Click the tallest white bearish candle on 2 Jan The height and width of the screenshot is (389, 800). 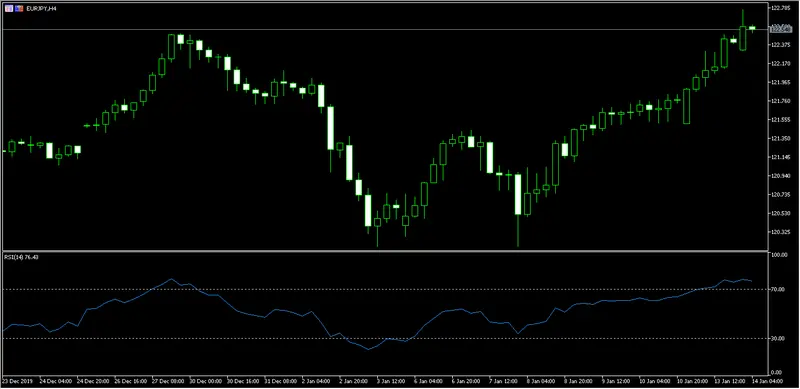coord(331,128)
